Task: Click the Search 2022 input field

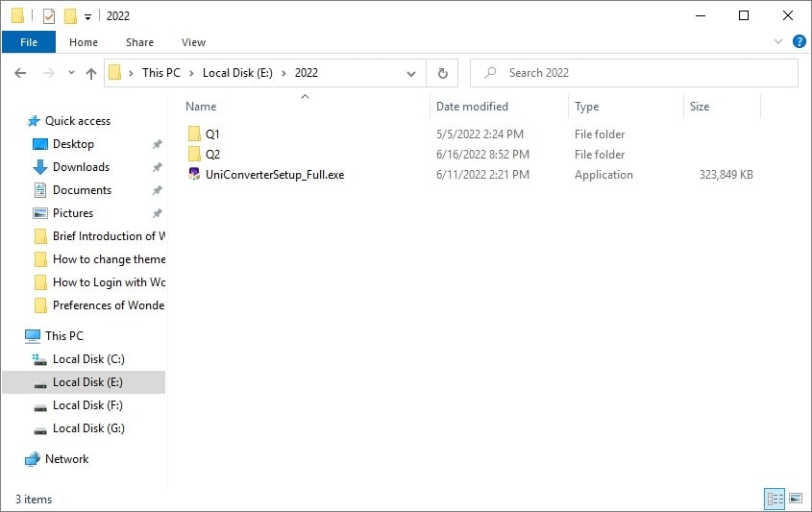Action: click(x=634, y=73)
